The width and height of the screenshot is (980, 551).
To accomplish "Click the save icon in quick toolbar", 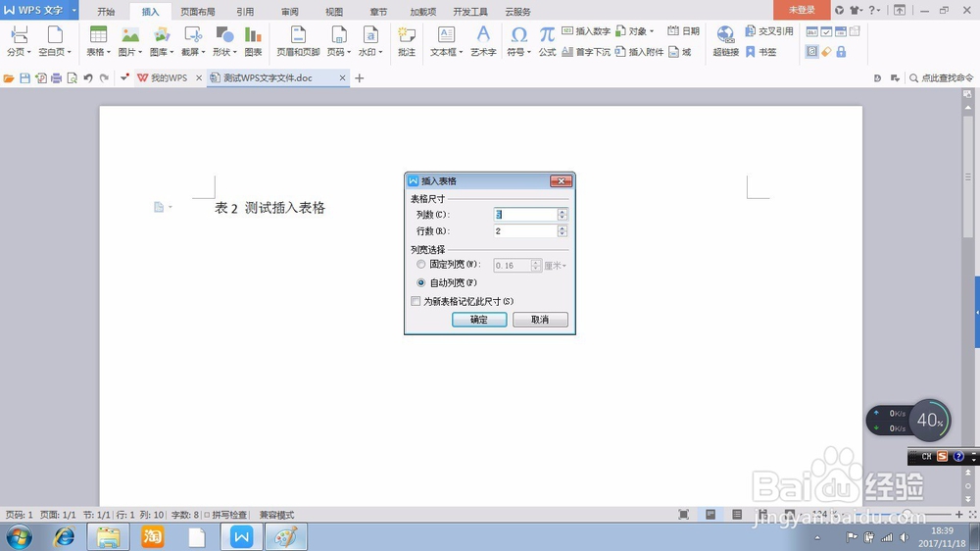I will [x=25, y=78].
